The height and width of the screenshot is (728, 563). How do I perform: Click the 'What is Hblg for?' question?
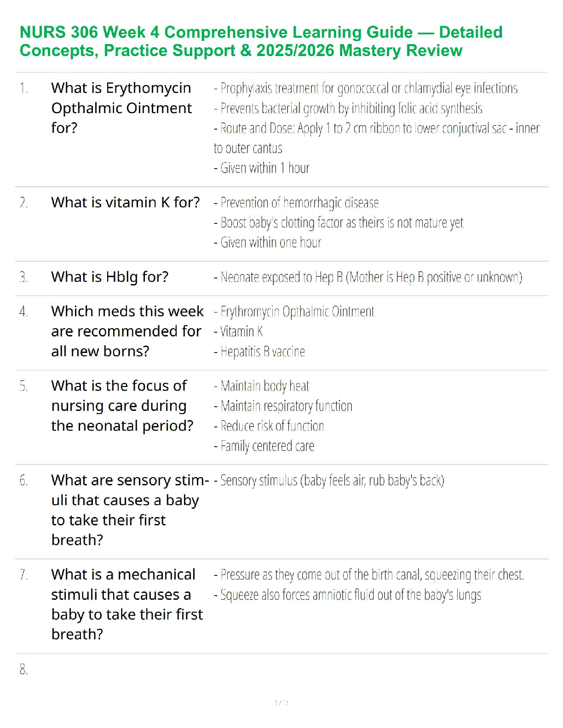pyautogui.click(x=109, y=277)
